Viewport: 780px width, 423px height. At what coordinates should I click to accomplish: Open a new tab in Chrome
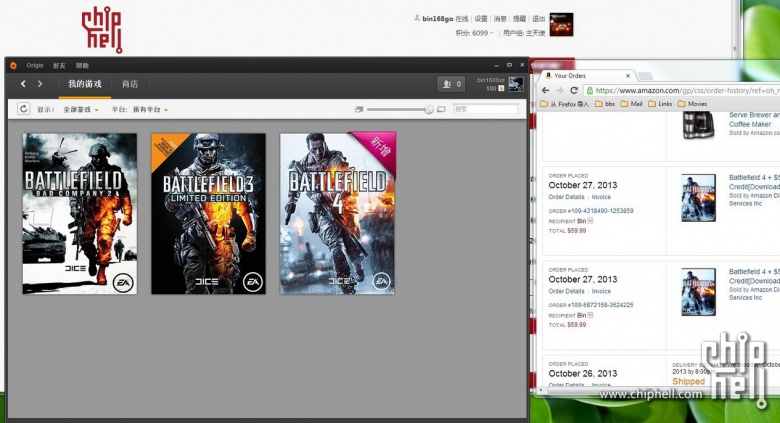tap(645, 76)
